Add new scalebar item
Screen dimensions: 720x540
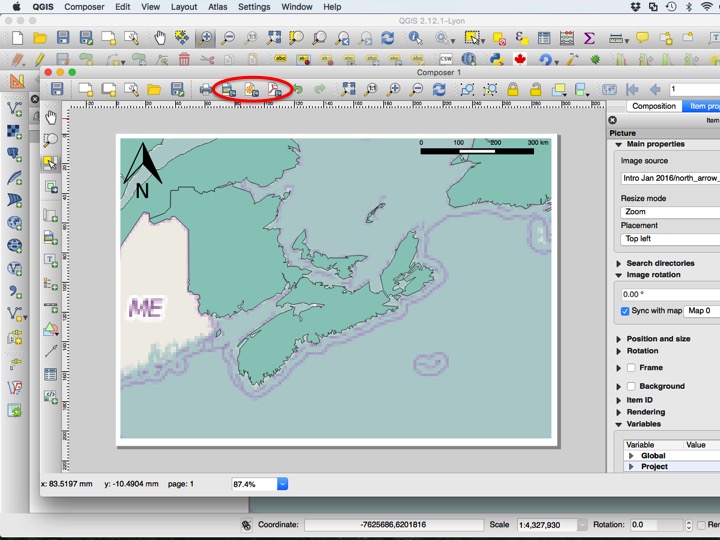[51, 307]
